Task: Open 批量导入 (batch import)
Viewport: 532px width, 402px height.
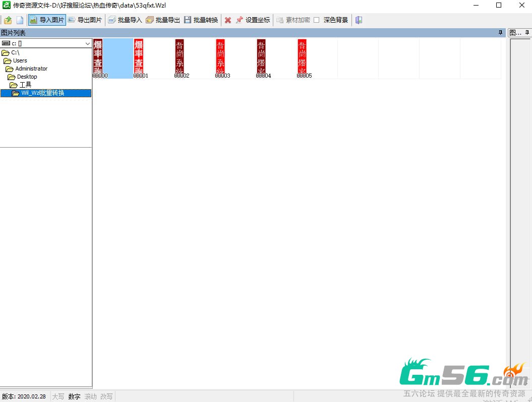Action: [x=125, y=20]
